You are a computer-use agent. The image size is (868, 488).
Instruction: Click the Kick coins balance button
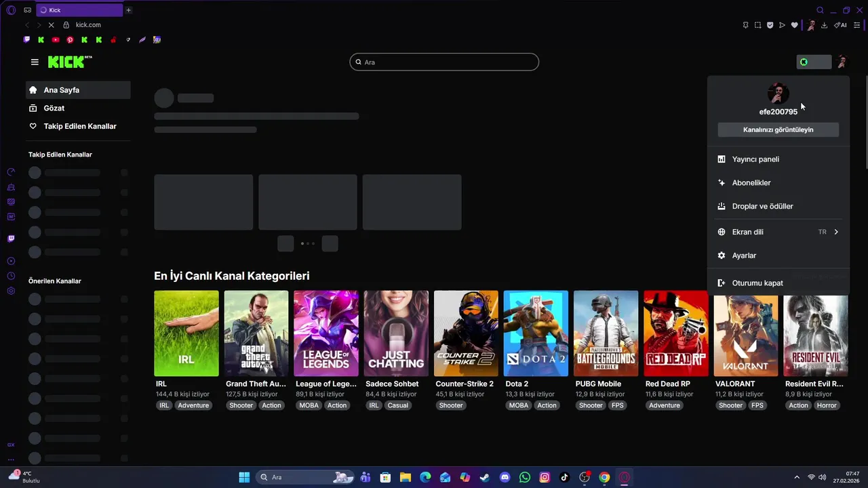[x=814, y=62]
